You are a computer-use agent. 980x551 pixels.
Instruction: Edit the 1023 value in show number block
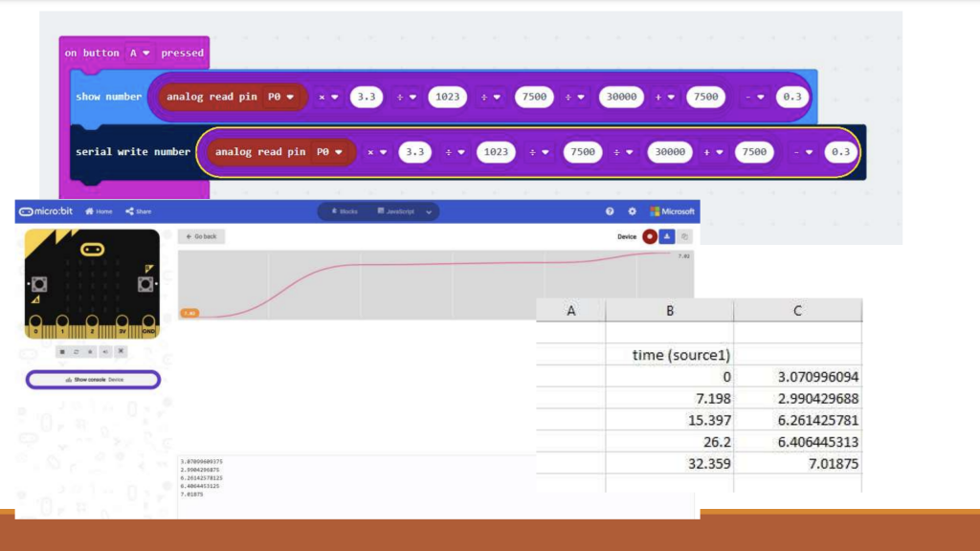pos(448,97)
